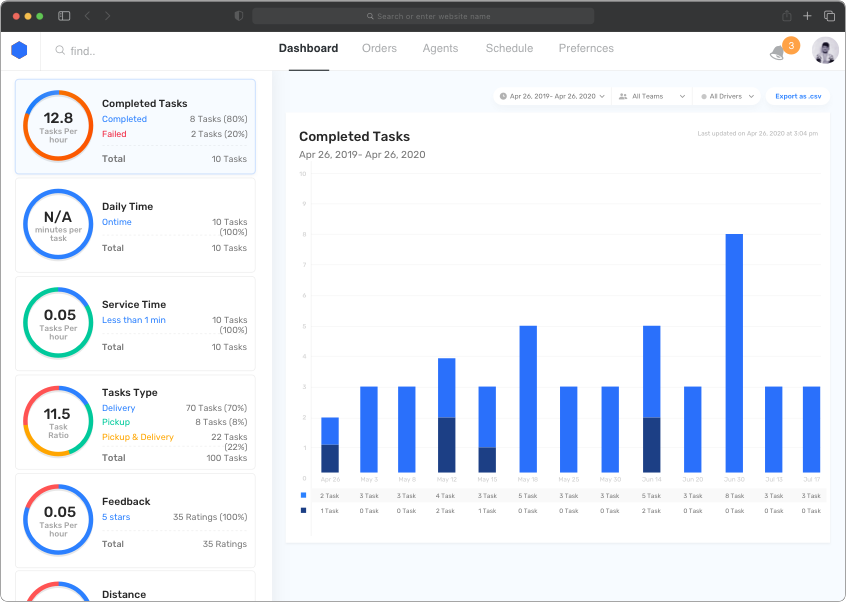This screenshot has height=602, width=846.
Task: Click the Daily Time N/A ring chart
Action: [x=58, y=224]
